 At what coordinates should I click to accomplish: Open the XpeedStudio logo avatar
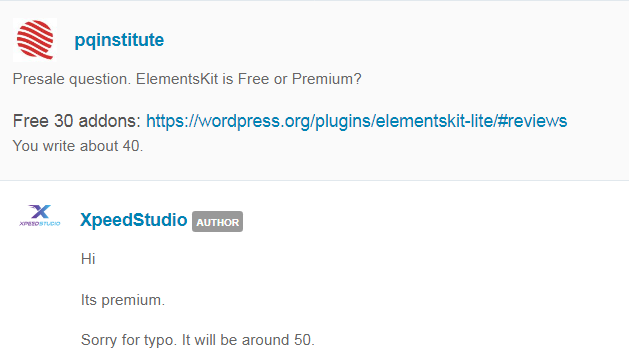point(40,215)
